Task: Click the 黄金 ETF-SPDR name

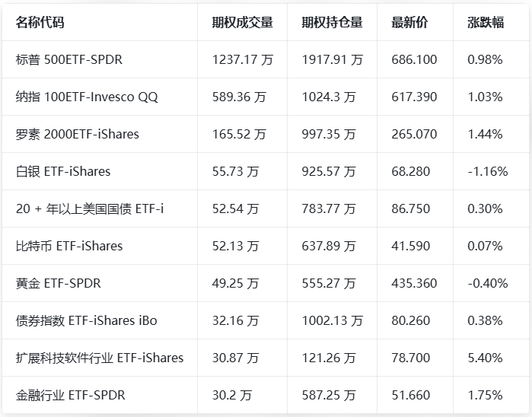Action: coord(59,283)
